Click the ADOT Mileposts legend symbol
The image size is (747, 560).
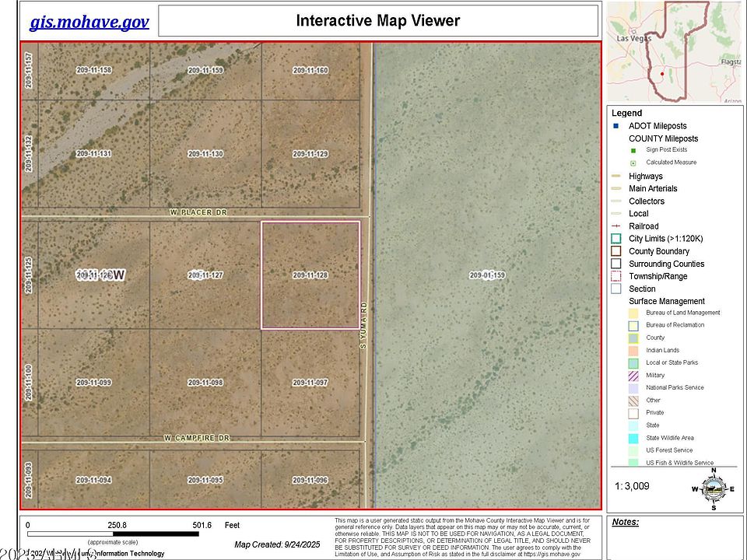point(617,125)
